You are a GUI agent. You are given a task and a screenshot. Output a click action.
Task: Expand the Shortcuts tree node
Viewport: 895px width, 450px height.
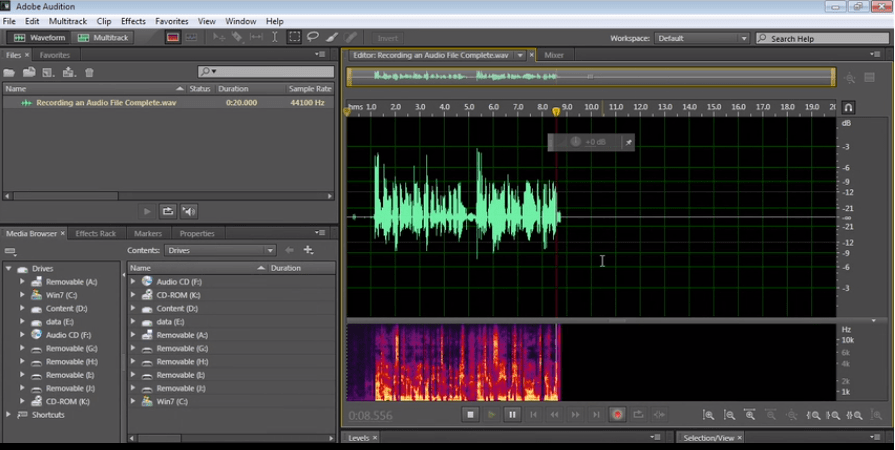9,415
